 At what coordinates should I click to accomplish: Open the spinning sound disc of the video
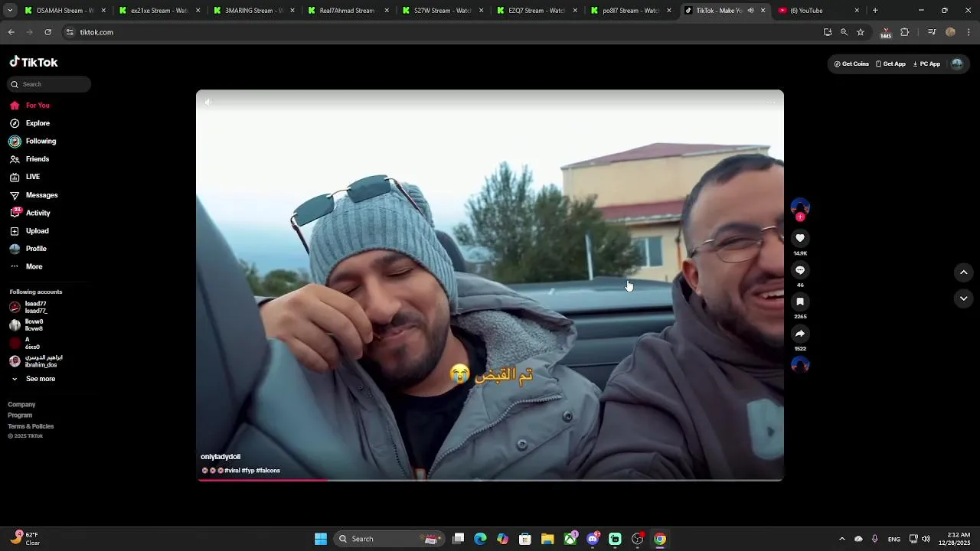coord(800,365)
